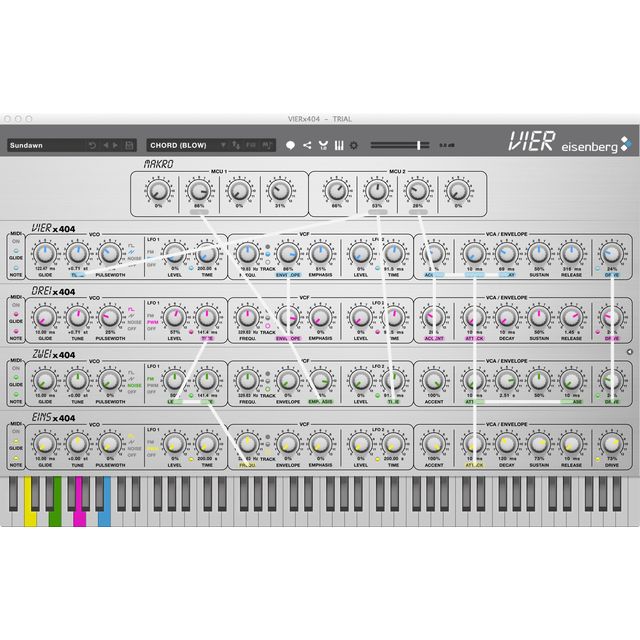Set ZWEI VCO waveform to NOISE

[x=134, y=385]
